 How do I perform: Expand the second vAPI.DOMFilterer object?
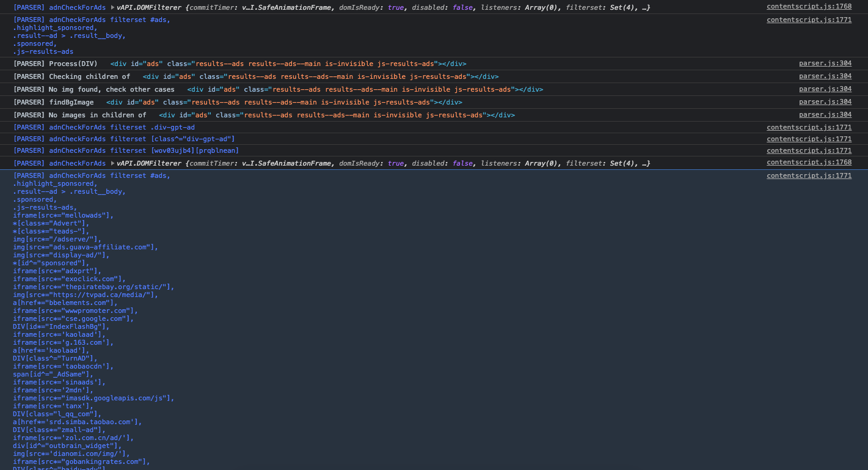[112, 163]
